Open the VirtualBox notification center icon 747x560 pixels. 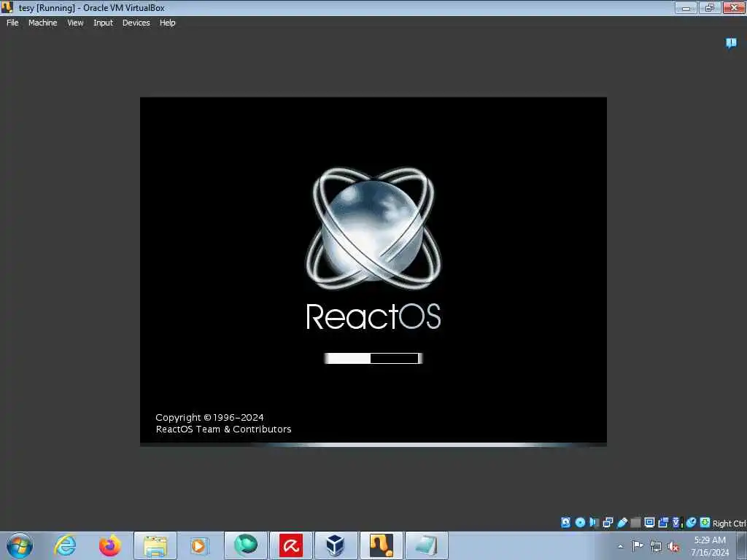pos(731,43)
